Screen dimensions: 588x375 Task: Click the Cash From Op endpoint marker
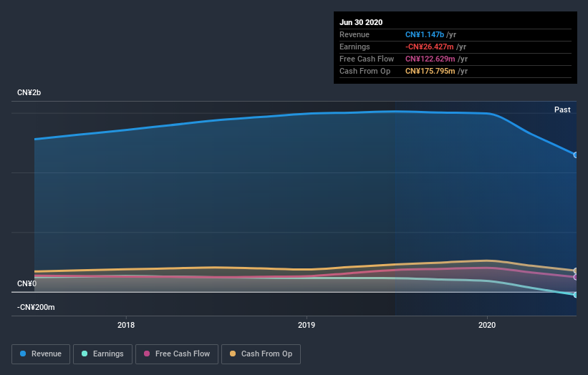point(576,271)
